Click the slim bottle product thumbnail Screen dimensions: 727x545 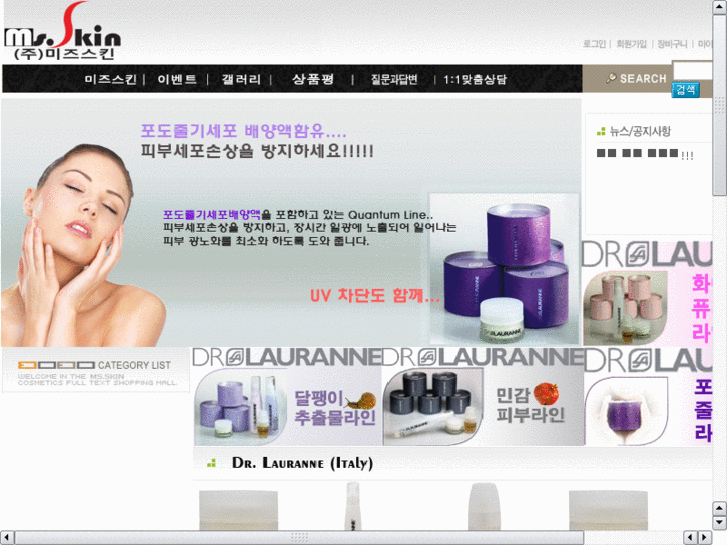coord(352,506)
